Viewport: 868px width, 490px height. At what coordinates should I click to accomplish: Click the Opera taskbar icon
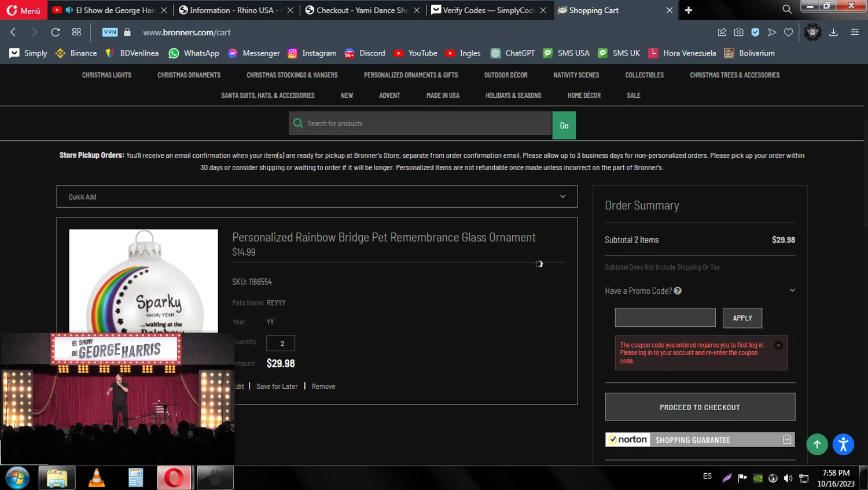(x=174, y=478)
